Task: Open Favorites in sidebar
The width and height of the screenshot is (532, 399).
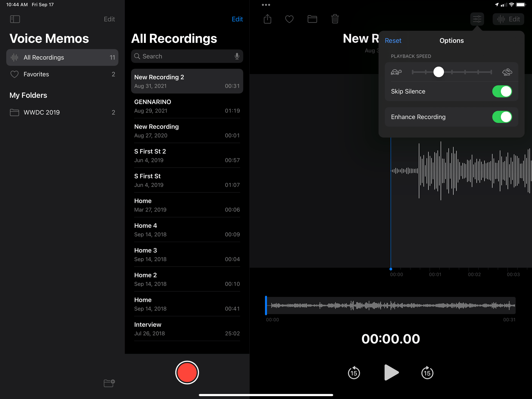Action: pyautogui.click(x=62, y=74)
